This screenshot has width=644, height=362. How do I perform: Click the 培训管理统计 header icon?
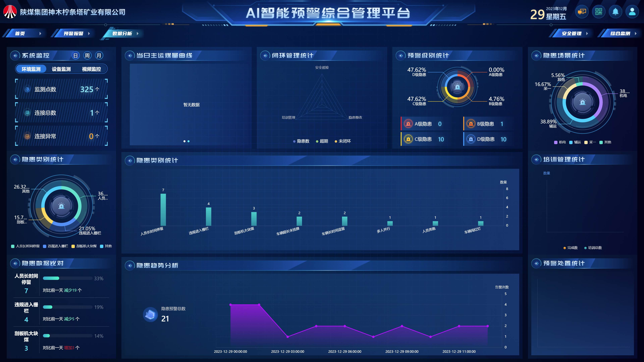536,159
